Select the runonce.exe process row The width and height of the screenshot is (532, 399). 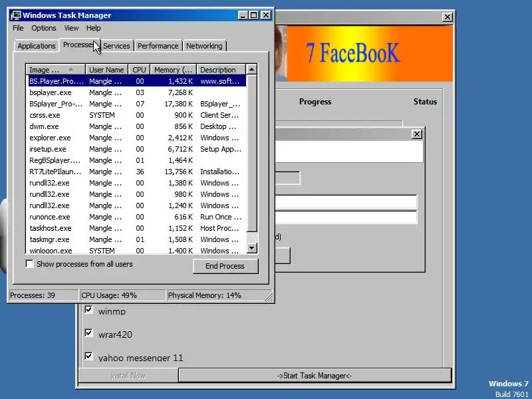136,217
